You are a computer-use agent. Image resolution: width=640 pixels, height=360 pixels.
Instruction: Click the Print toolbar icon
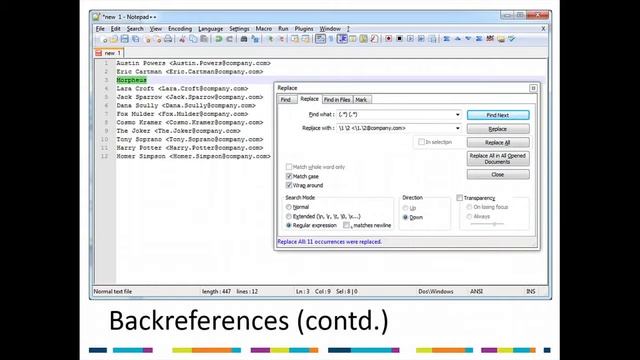168,39
